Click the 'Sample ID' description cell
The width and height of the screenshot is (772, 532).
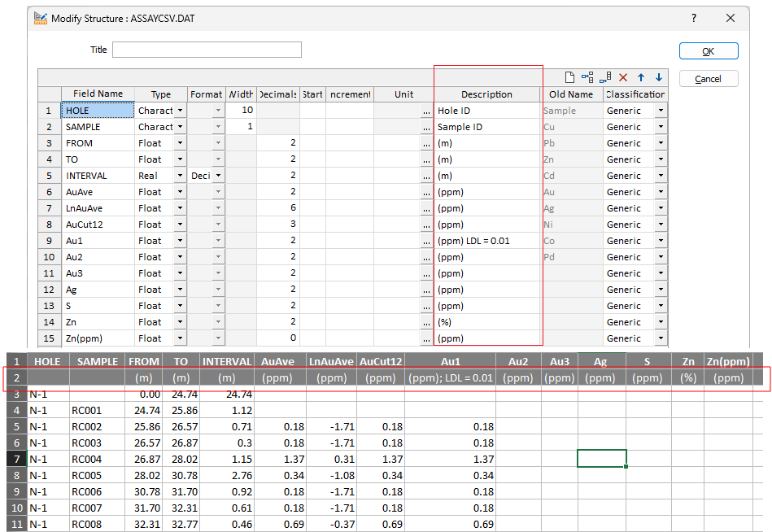pos(487,127)
